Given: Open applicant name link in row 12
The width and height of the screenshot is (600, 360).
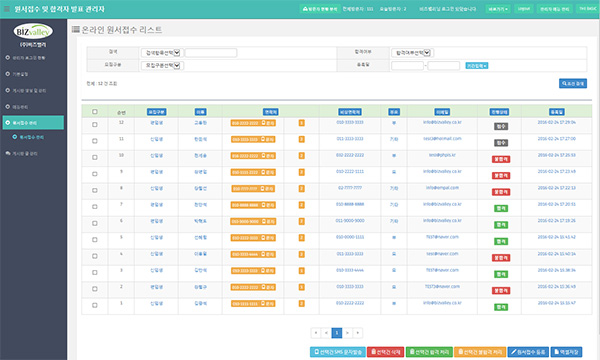Looking at the screenshot, I should [x=201, y=123].
